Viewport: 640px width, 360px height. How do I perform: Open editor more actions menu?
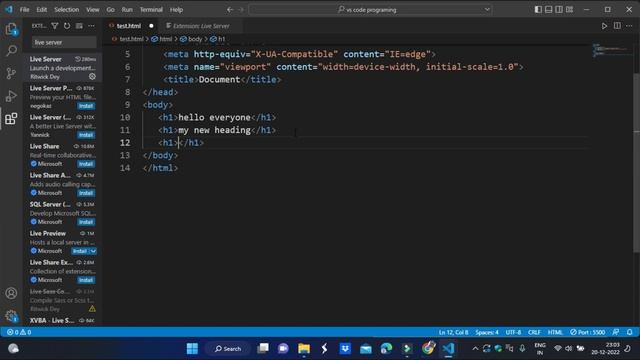click(629, 26)
